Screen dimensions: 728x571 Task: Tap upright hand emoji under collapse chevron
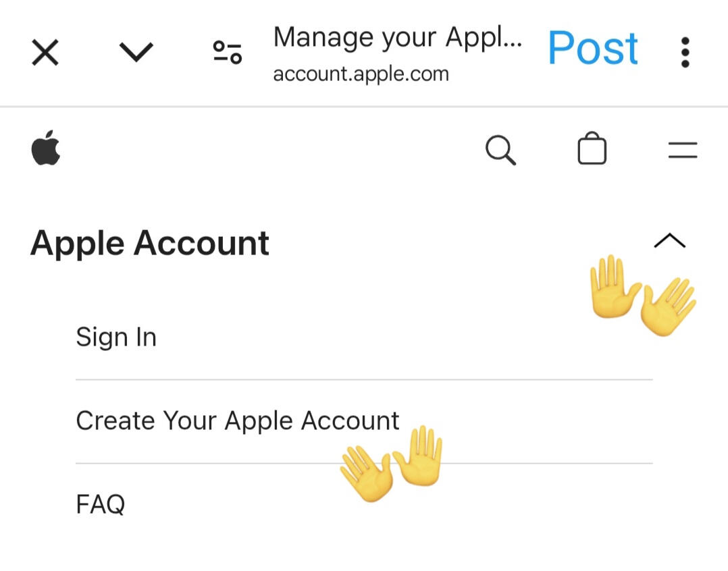pyautogui.click(x=612, y=287)
